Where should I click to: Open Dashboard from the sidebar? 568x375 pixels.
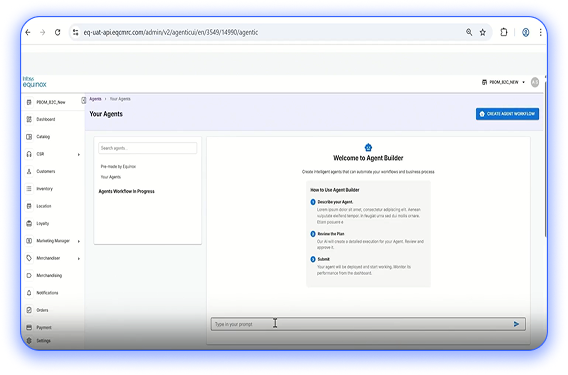coord(46,119)
